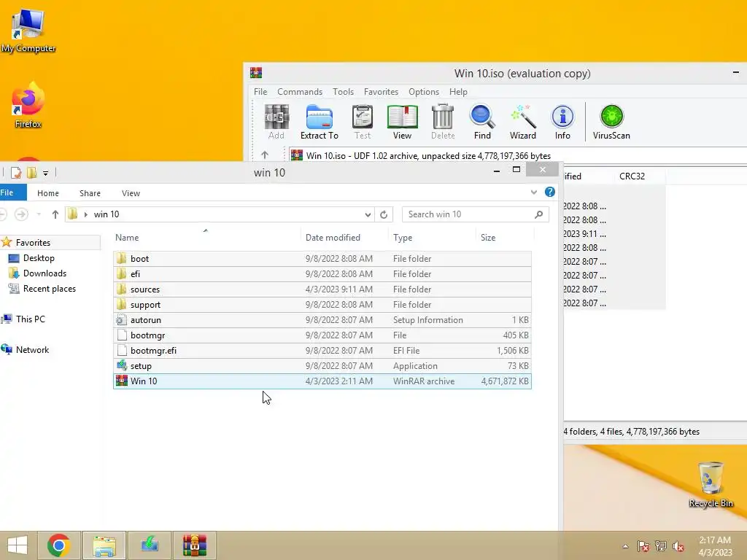Select the Win 10 WinRAR archive file
The width and height of the screenshot is (747, 560).
[322, 381]
